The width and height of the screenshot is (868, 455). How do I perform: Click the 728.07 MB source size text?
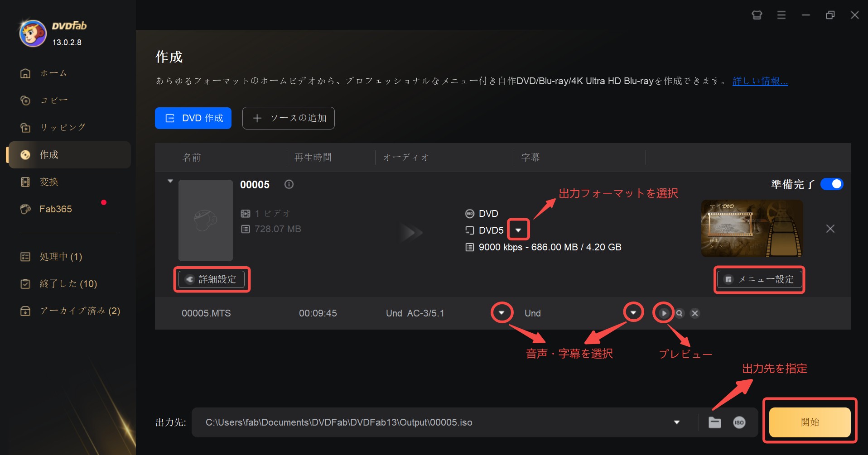[x=278, y=229]
